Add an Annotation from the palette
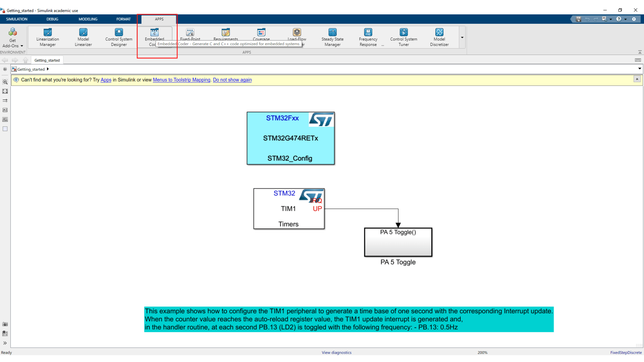Screen dimensions: 644x362 point(5,110)
